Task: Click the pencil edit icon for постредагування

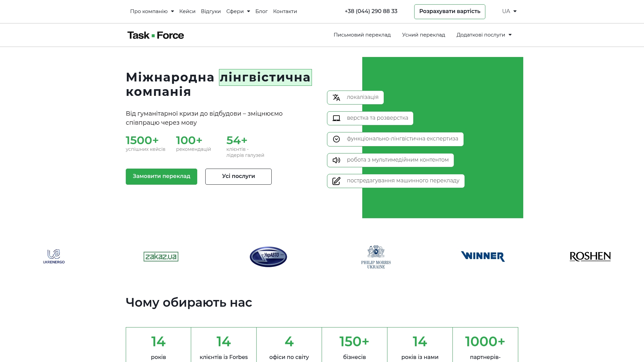Action: coord(336,181)
